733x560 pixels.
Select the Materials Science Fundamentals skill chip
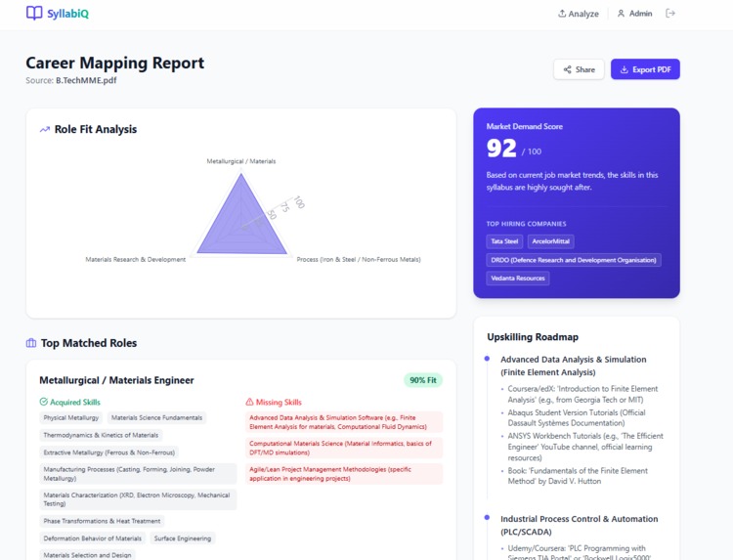coord(156,418)
